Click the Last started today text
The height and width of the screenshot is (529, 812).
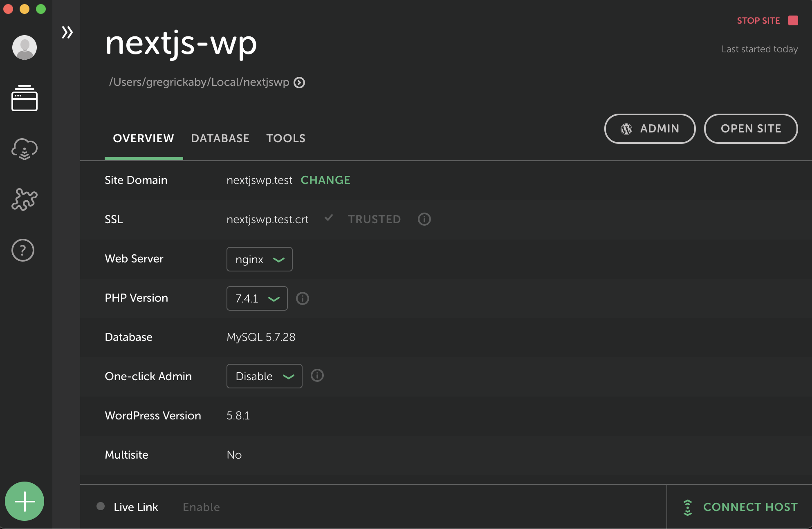click(x=760, y=49)
